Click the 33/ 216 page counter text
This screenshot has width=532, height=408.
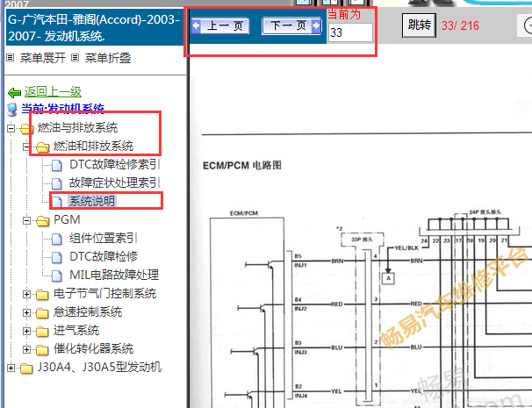[460, 25]
